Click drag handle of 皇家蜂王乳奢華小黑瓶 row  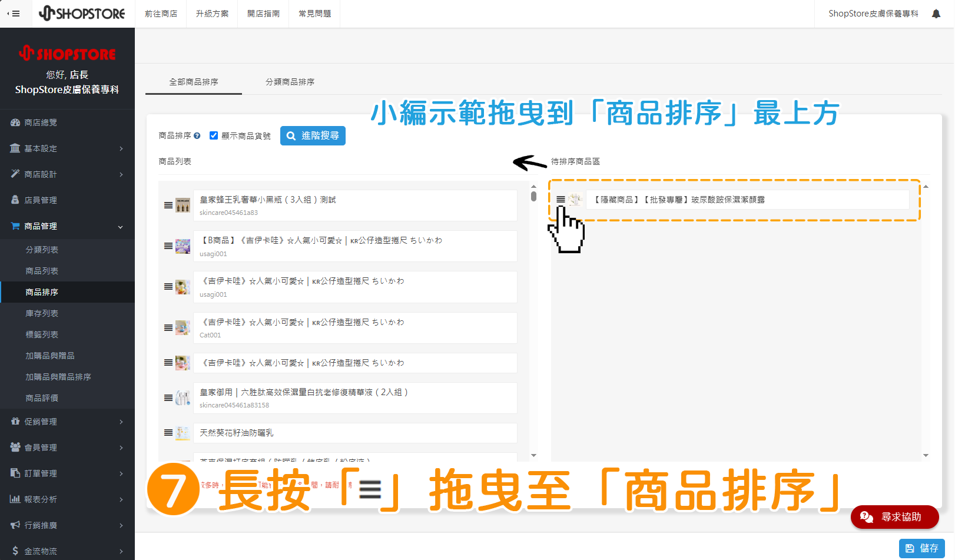click(x=168, y=206)
